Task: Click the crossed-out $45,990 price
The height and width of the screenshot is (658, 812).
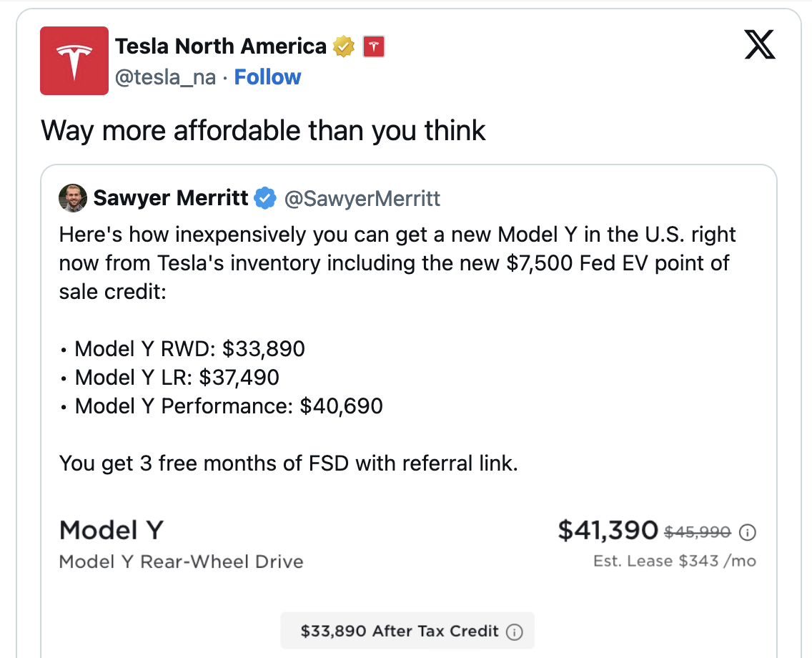Action: [x=698, y=532]
